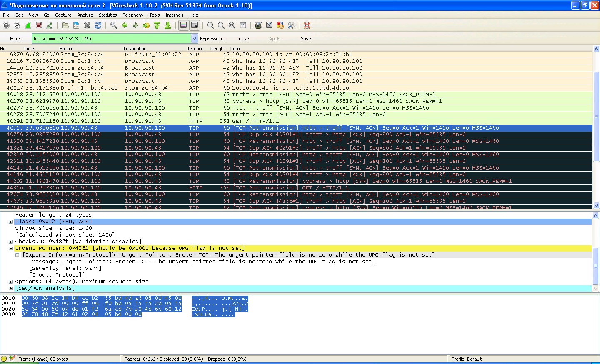The width and height of the screenshot is (600, 364).
Task: Start a new live capture (green fin)
Action: pyautogui.click(x=28, y=25)
